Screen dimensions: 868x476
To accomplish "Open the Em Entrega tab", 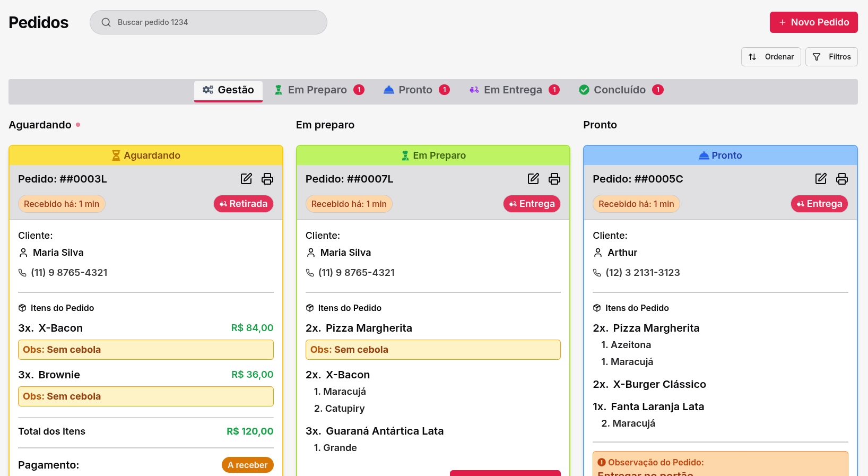I will 514,90.
